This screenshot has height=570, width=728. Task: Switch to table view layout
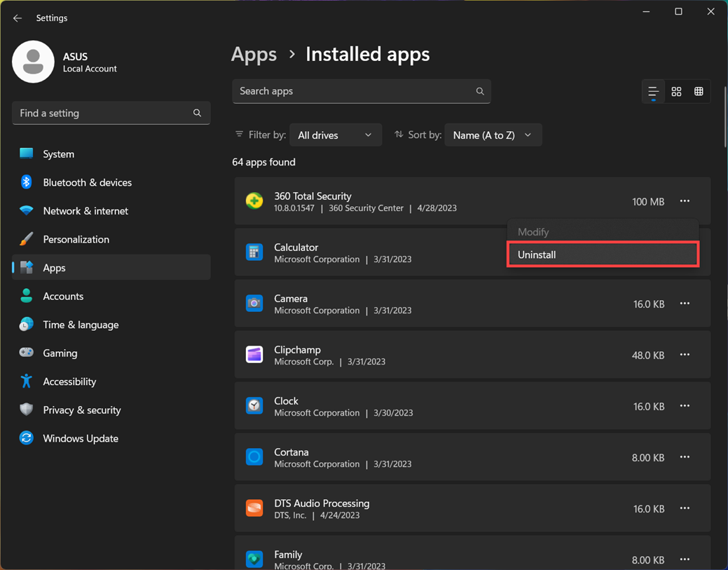click(x=699, y=92)
